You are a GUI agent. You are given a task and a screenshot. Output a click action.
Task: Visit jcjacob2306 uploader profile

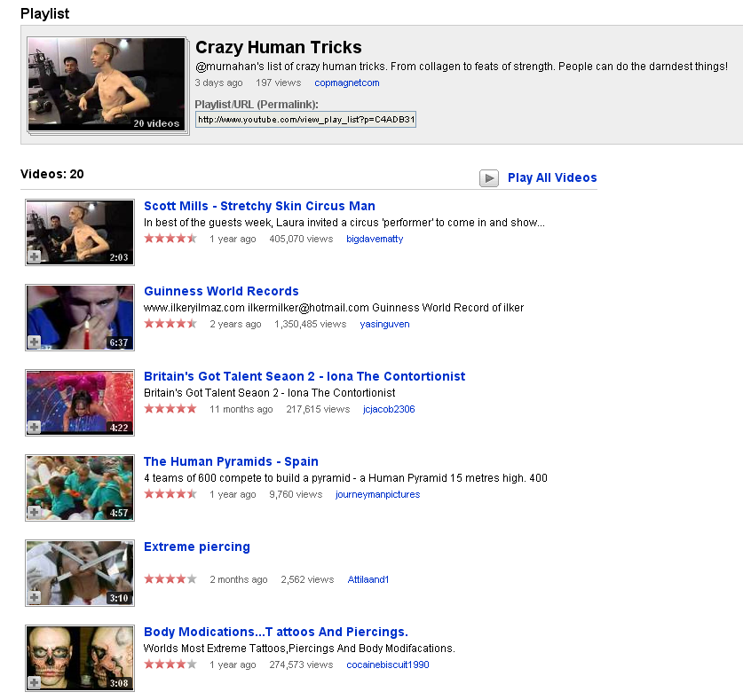pyautogui.click(x=389, y=409)
